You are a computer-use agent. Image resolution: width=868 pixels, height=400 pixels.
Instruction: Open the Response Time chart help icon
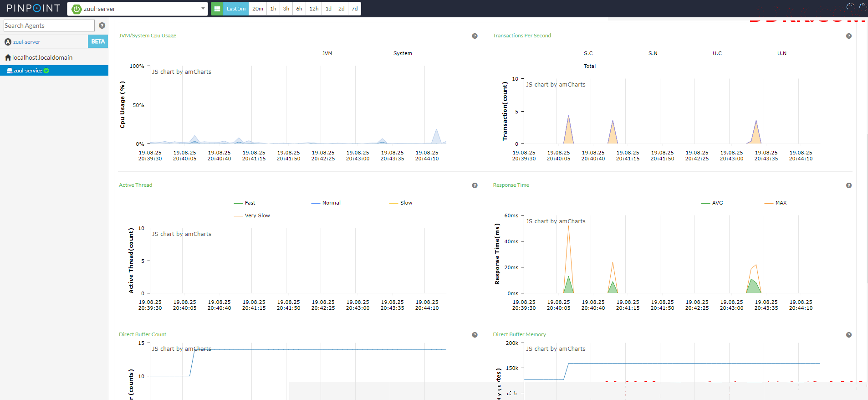[x=849, y=185]
